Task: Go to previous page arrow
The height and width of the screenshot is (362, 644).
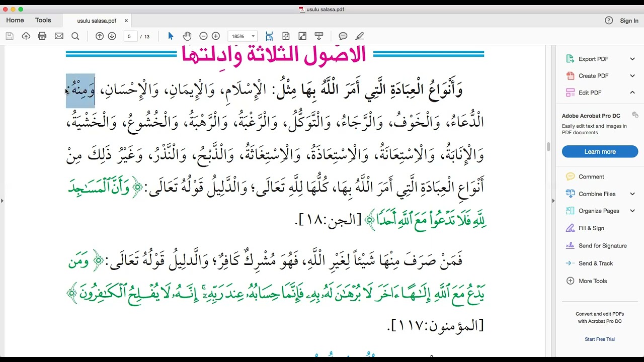Action: [x=100, y=36]
